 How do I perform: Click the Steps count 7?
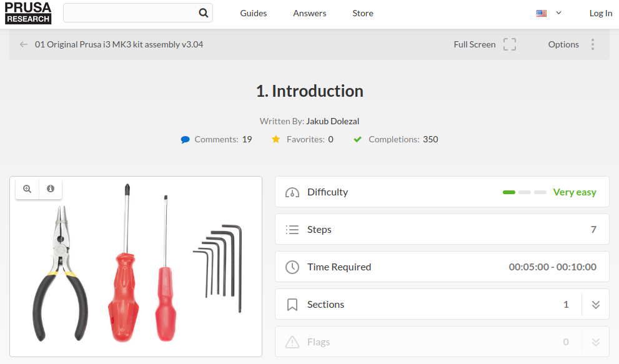point(593,229)
